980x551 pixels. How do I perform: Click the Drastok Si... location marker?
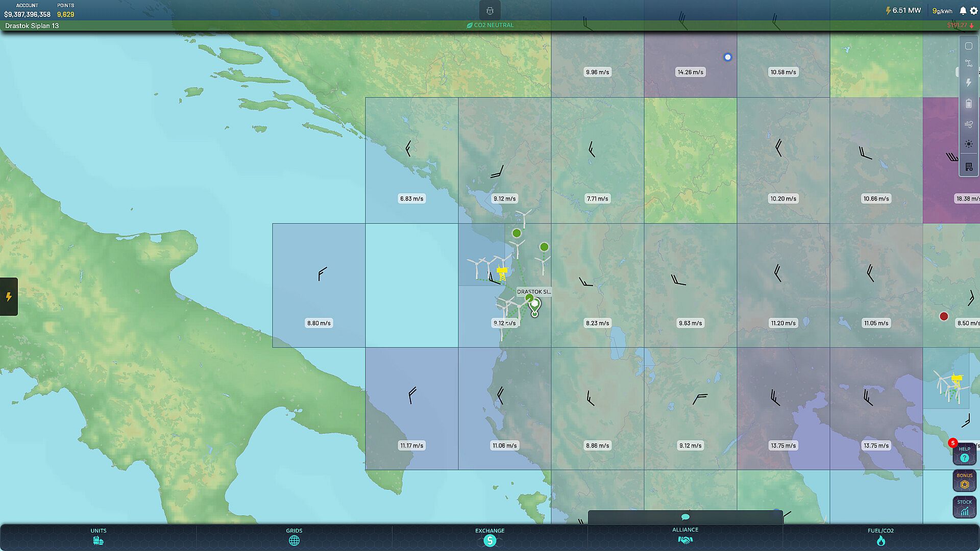pos(534,305)
